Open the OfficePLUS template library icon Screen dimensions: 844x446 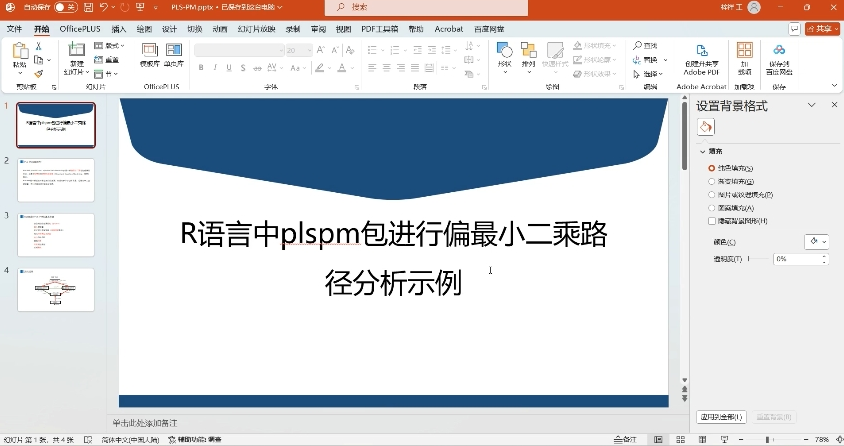click(x=150, y=49)
